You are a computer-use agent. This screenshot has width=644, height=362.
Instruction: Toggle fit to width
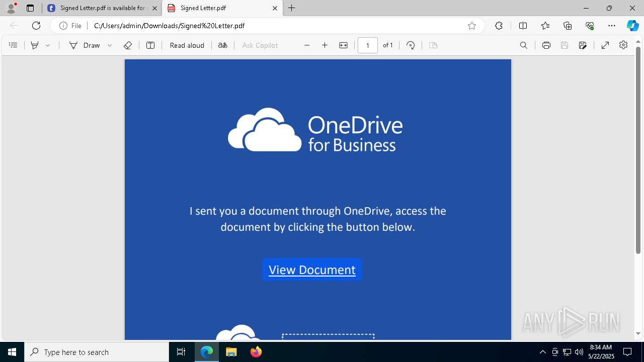point(343,45)
